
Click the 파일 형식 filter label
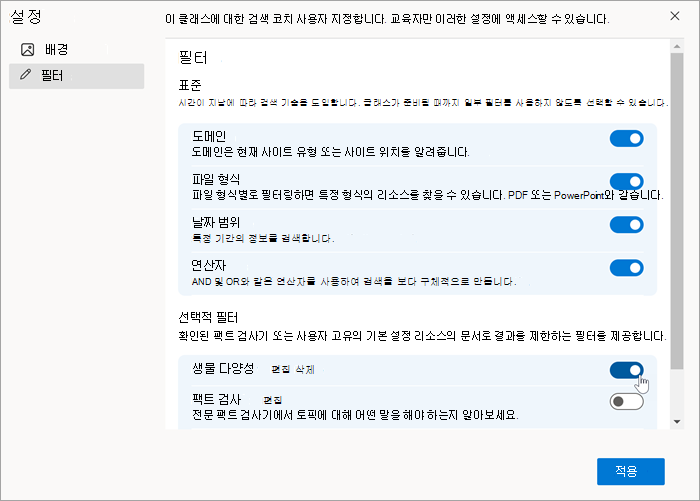tap(216, 179)
